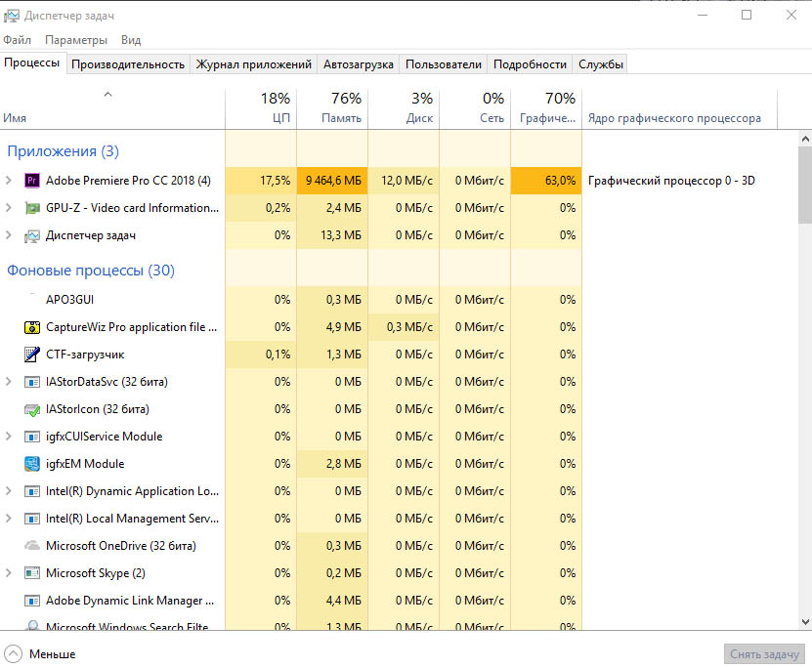The width and height of the screenshot is (812, 668).
Task: Open the Вид menu
Action: pyautogui.click(x=131, y=40)
